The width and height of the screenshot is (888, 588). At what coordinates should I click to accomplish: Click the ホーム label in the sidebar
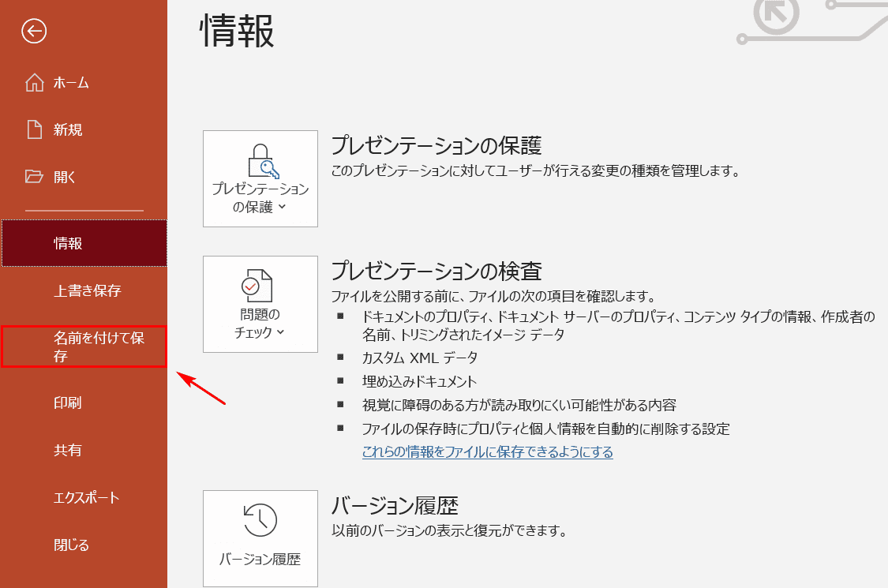pos(71,83)
